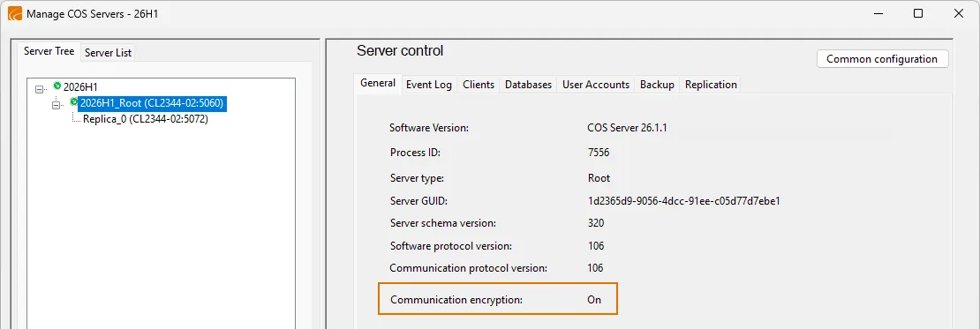Minimize the Manage COS Servers window
The width and height of the screenshot is (980, 329).
click(878, 13)
